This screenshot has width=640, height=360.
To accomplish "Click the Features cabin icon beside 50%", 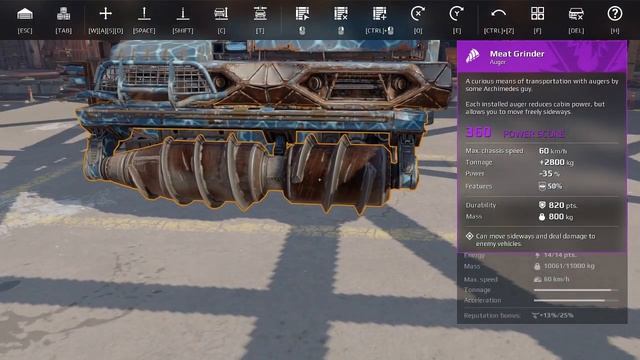I will (542, 187).
